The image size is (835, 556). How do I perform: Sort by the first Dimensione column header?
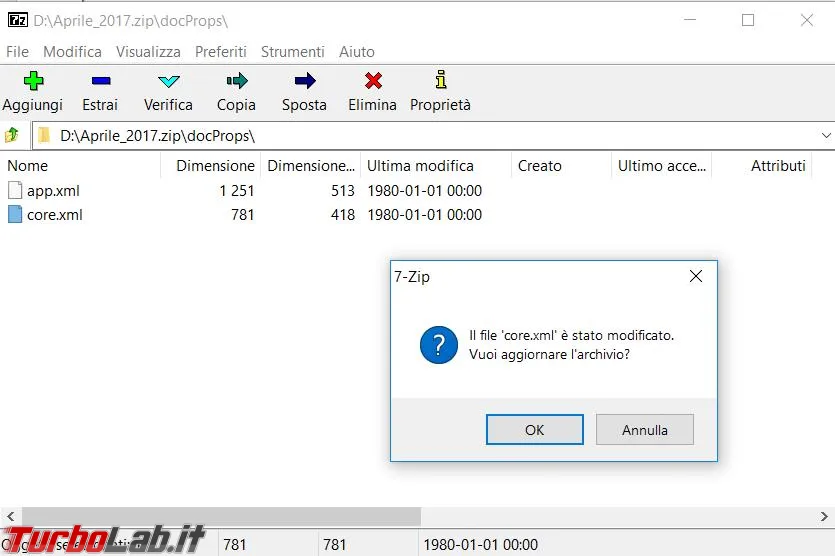[x=210, y=166]
